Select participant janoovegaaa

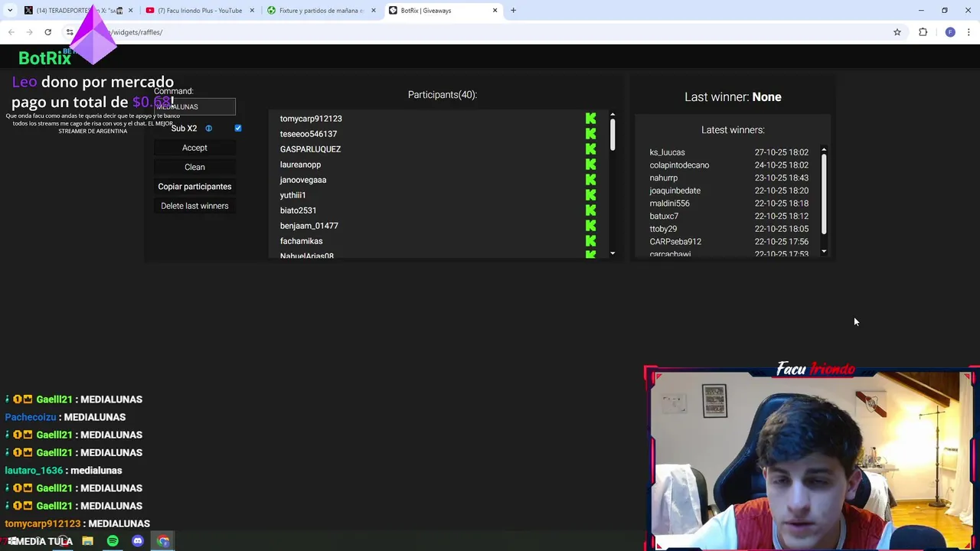coord(303,180)
